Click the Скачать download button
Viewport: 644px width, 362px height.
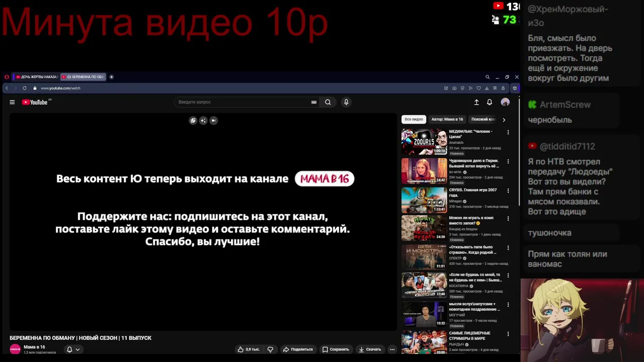click(x=370, y=349)
